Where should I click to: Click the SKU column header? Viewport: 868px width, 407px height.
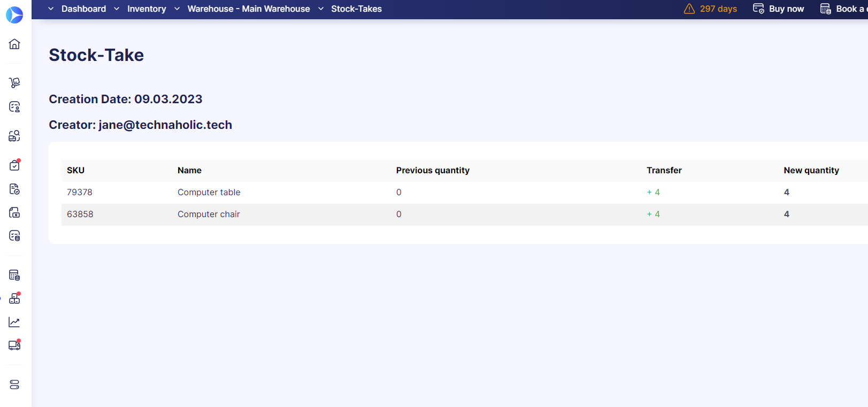point(75,170)
